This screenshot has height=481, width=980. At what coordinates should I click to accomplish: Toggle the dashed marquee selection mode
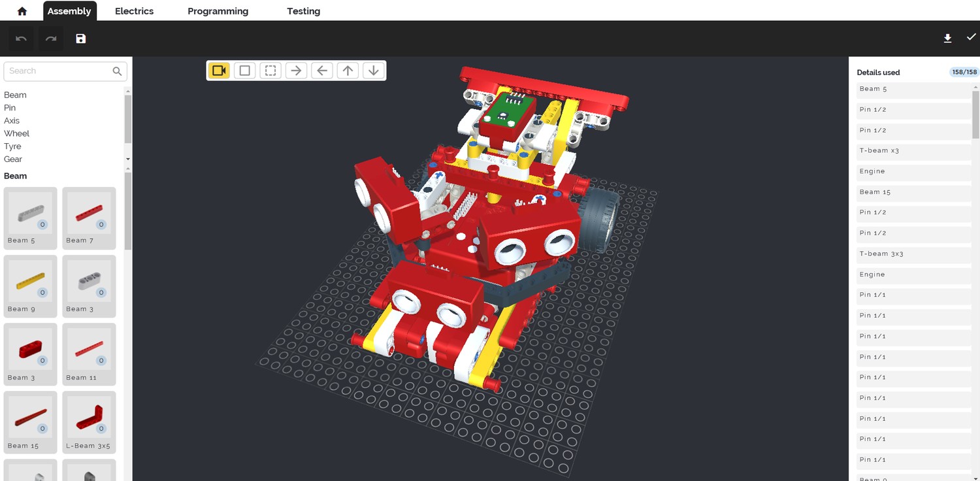[270, 71]
